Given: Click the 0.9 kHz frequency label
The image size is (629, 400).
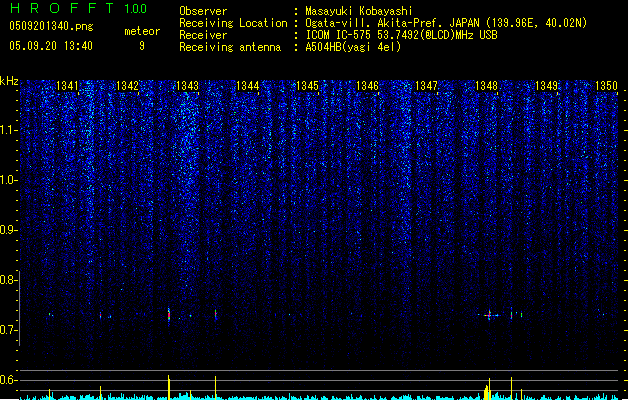Looking at the screenshot, I should [x=7, y=230].
